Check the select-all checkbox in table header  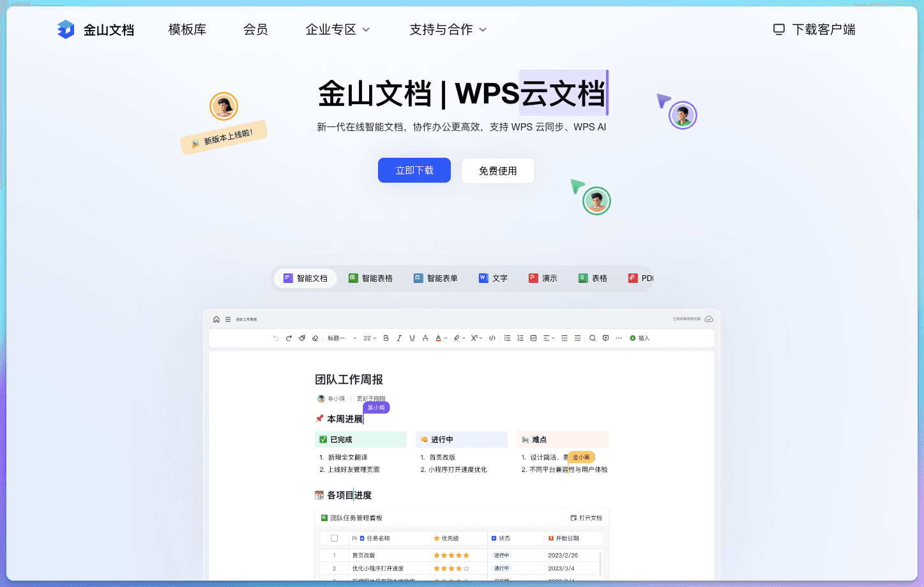[x=334, y=538]
